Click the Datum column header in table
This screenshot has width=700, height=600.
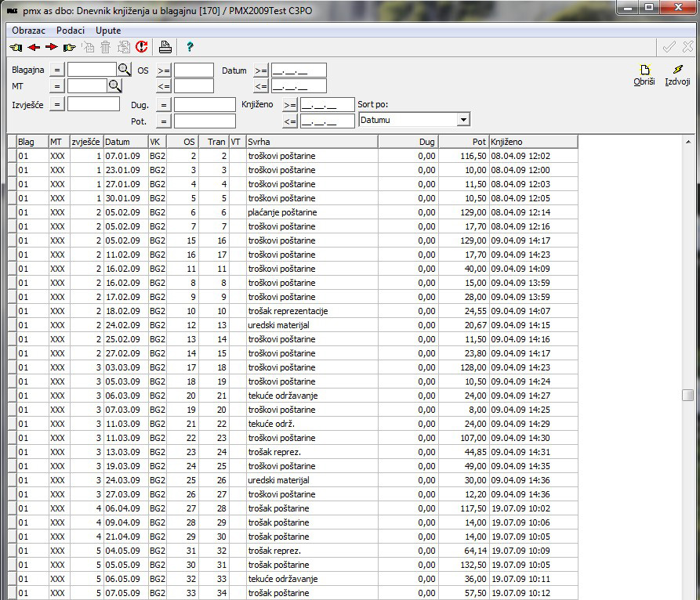pyautogui.click(x=126, y=142)
